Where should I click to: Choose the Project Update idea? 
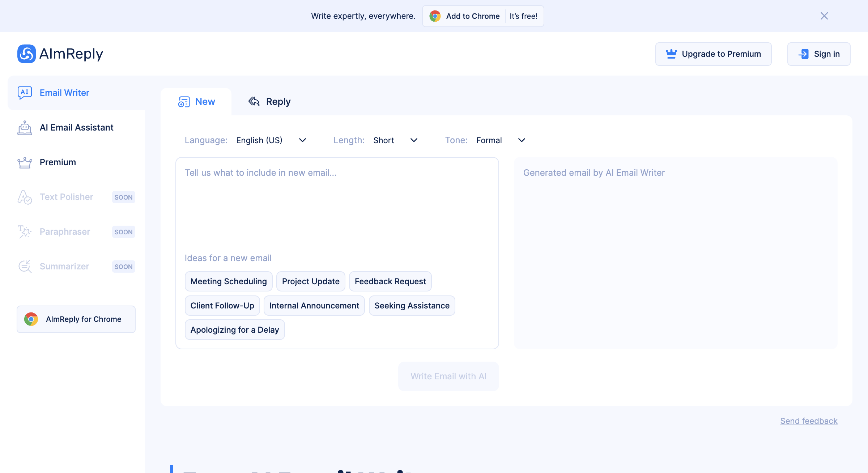pos(311,281)
